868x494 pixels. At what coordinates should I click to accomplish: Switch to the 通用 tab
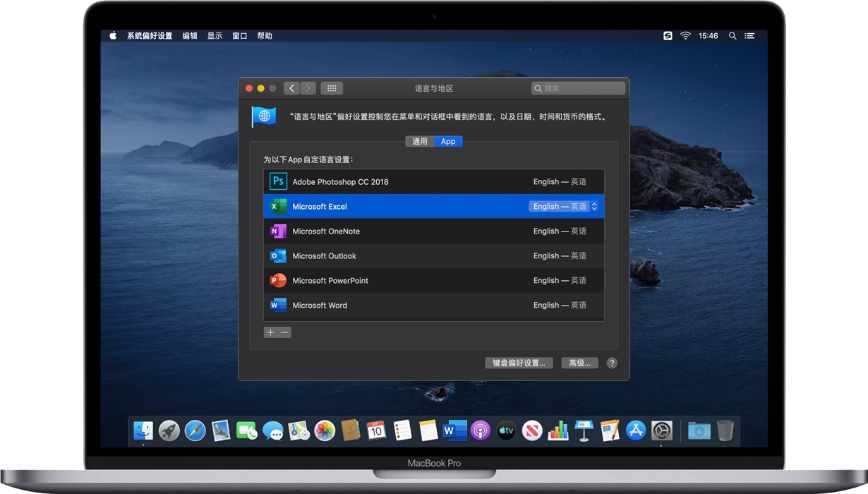pyautogui.click(x=419, y=141)
